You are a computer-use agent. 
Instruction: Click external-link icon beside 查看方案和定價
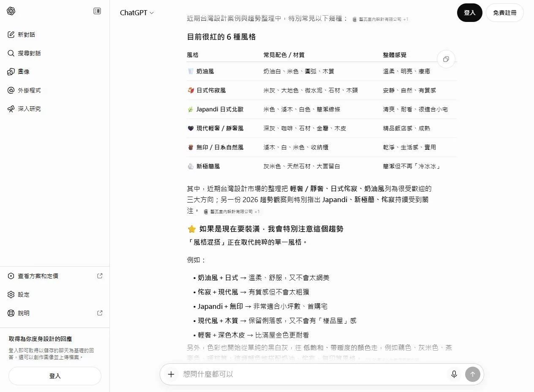coord(100,276)
